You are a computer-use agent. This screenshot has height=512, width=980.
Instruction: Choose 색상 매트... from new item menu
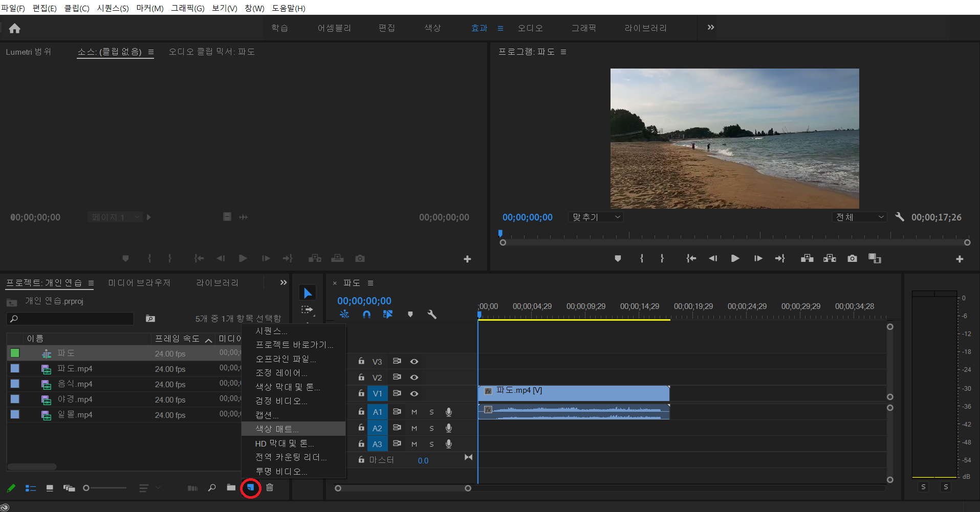[294, 429]
